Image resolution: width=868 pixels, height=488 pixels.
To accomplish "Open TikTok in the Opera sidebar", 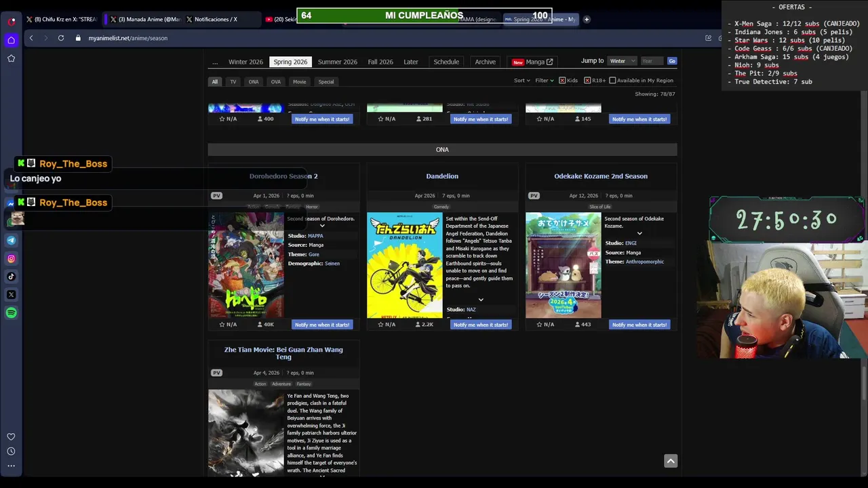I will click(x=12, y=277).
